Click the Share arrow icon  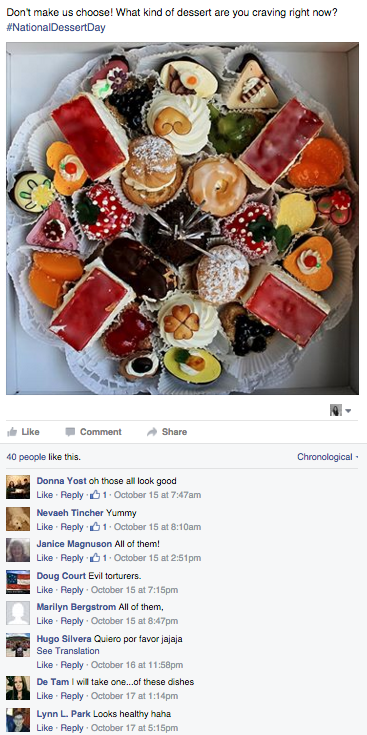[152, 432]
